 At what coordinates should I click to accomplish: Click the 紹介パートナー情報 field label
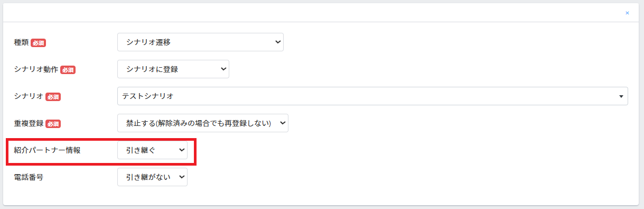(x=48, y=150)
